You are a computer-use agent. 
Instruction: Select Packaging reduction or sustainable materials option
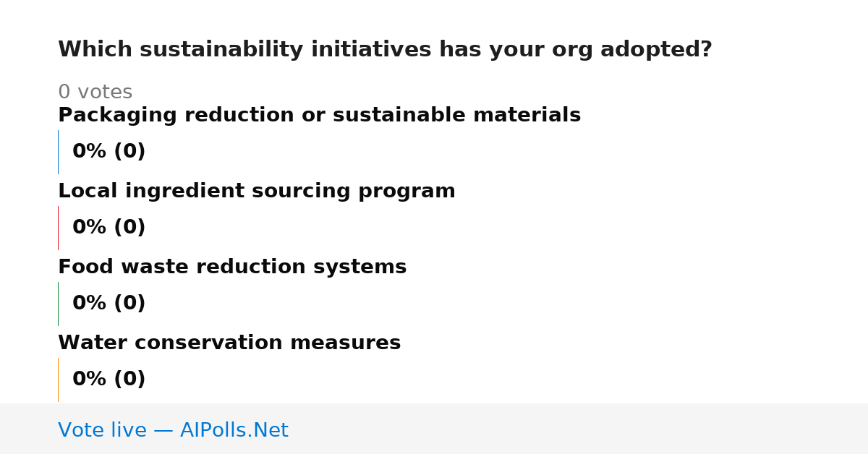click(319, 116)
